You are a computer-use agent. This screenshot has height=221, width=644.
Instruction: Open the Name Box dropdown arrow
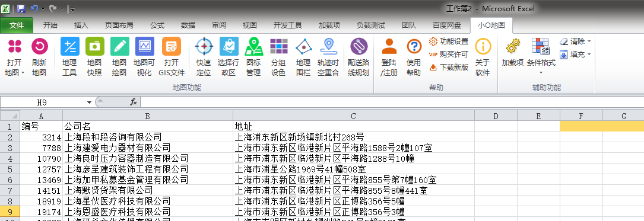click(x=89, y=103)
